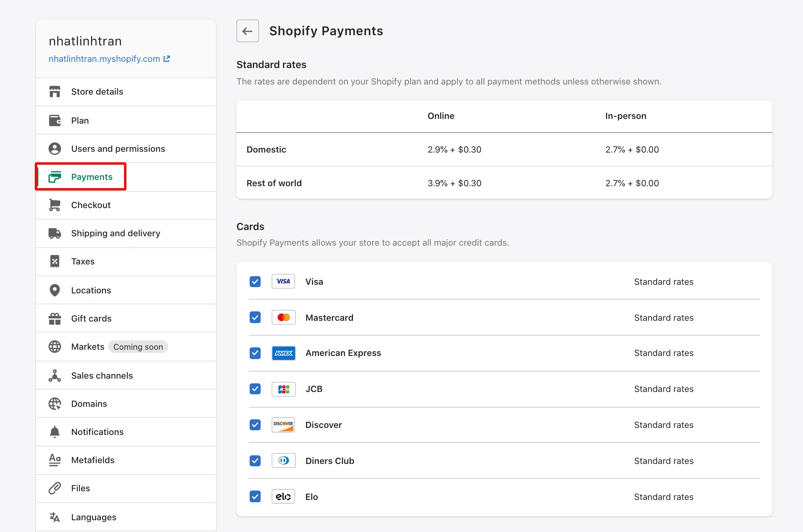Open Metafields settings
The width and height of the screenshot is (803, 532).
[x=126, y=460]
